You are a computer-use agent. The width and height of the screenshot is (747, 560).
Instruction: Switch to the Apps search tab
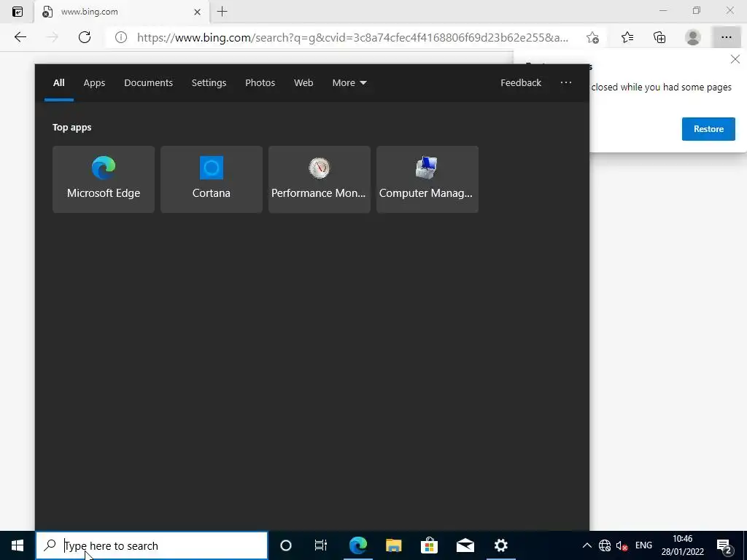(x=94, y=83)
